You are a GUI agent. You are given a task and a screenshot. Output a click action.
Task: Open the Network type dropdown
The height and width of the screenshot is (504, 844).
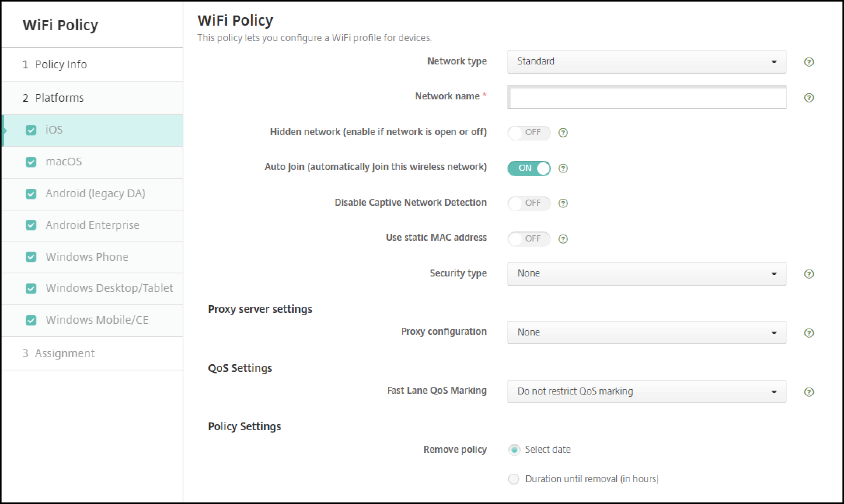(646, 62)
